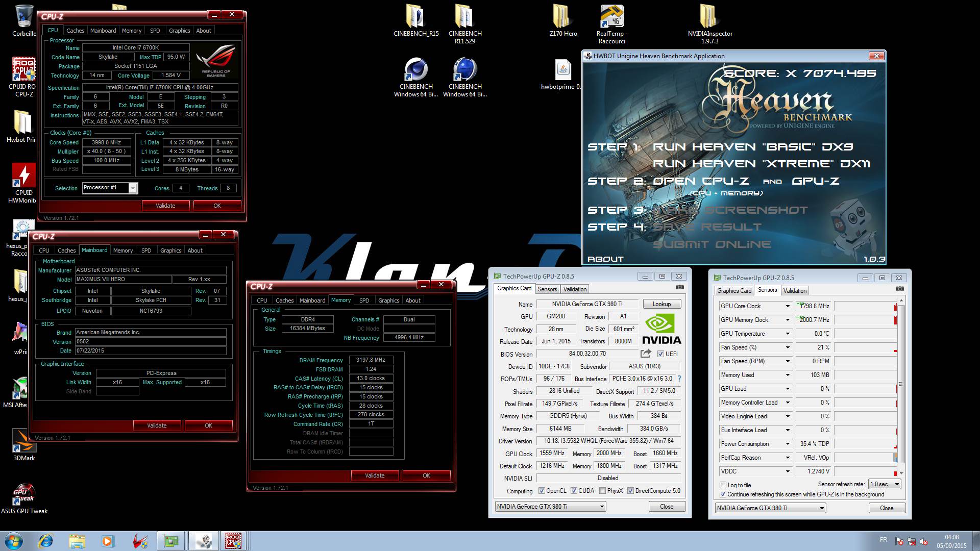The image size is (980, 551).
Task: Launch the CINEBENCH R15 Windows 64 Bit shortcut
Action: (x=416, y=77)
